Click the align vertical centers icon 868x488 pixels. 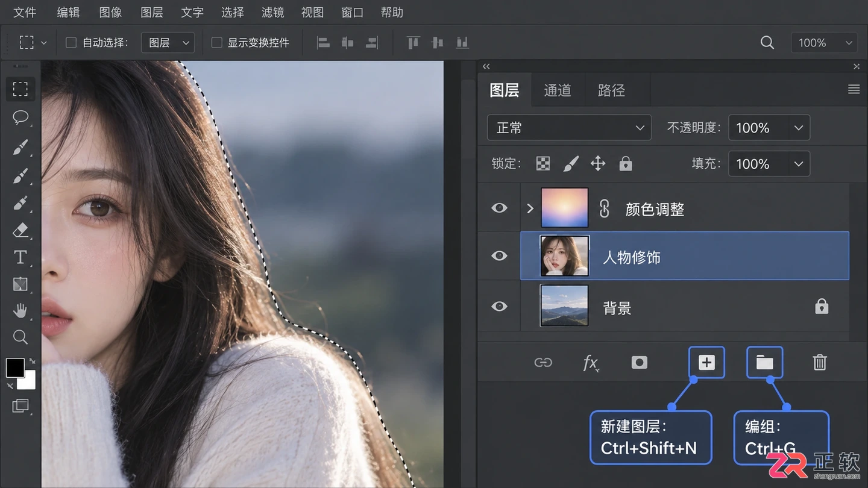pyautogui.click(x=438, y=42)
